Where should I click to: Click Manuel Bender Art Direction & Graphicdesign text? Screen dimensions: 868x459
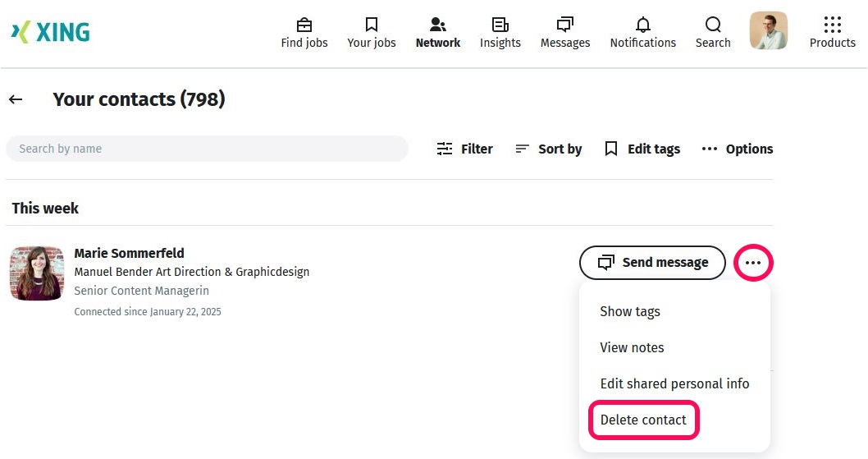click(191, 272)
